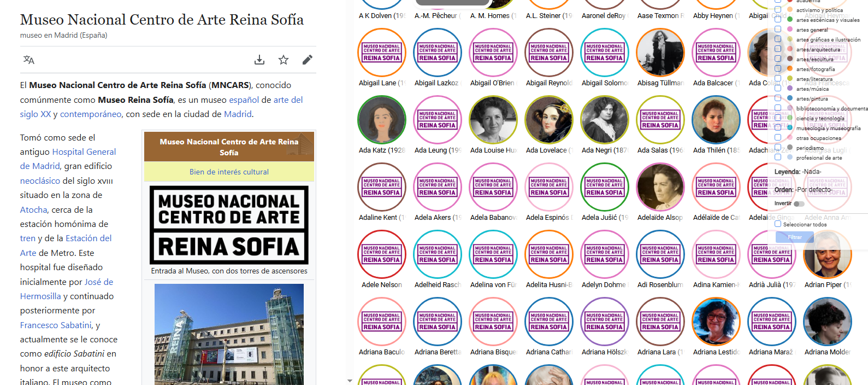Click the Filtrar button

pyautogui.click(x=795, y=237)
